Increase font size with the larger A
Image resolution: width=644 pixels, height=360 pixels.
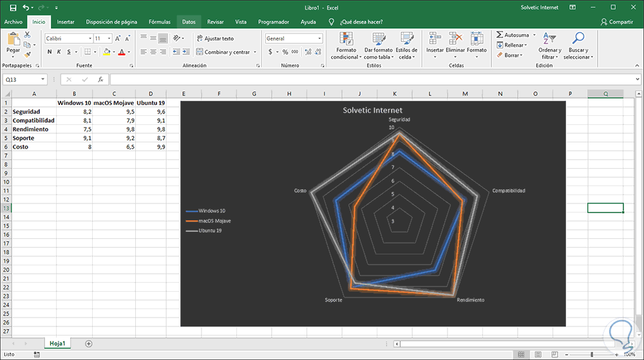pyautogui.click(x=118, y=39)
